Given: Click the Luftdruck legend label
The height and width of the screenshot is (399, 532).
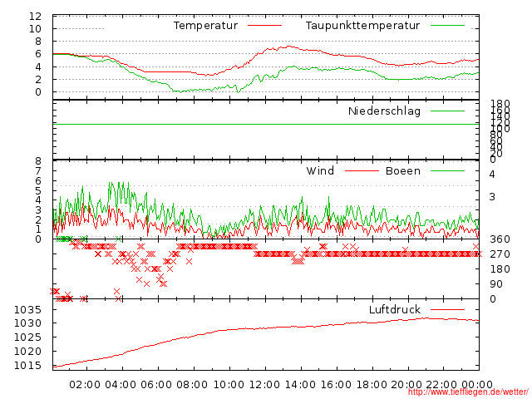Looking at the screenshot, I should [x=395, y=309].
